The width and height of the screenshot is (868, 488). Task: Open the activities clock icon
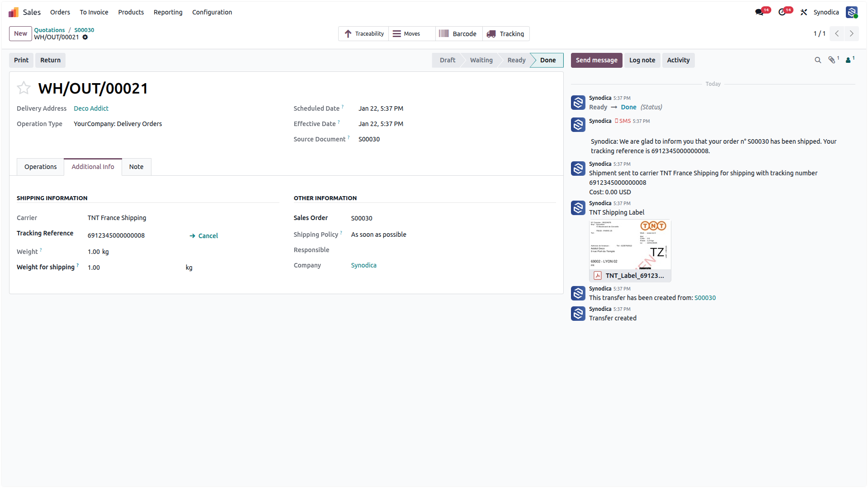[782, 12]
